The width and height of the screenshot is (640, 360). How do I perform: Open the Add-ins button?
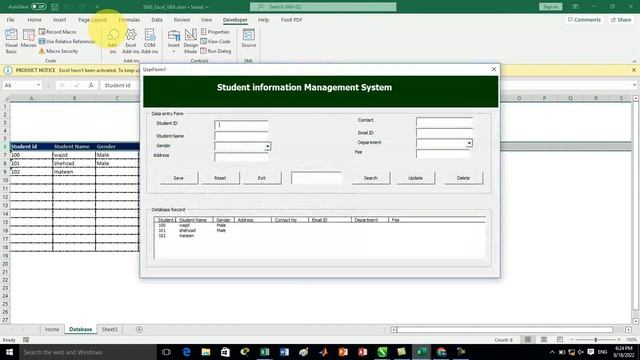(x=113, y=41)
